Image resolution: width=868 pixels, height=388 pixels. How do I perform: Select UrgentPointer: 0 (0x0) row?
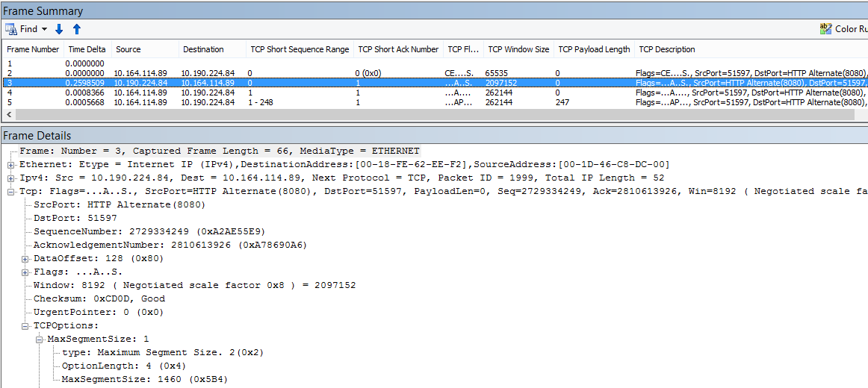99,313
